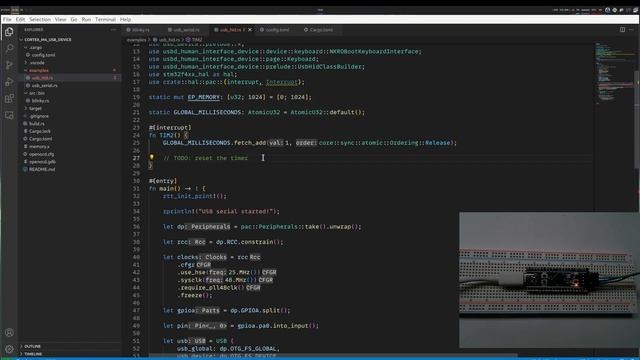Click the examples breadcrumb segment
The width and height of the screenshot is (640, 360).
point(136,40)
